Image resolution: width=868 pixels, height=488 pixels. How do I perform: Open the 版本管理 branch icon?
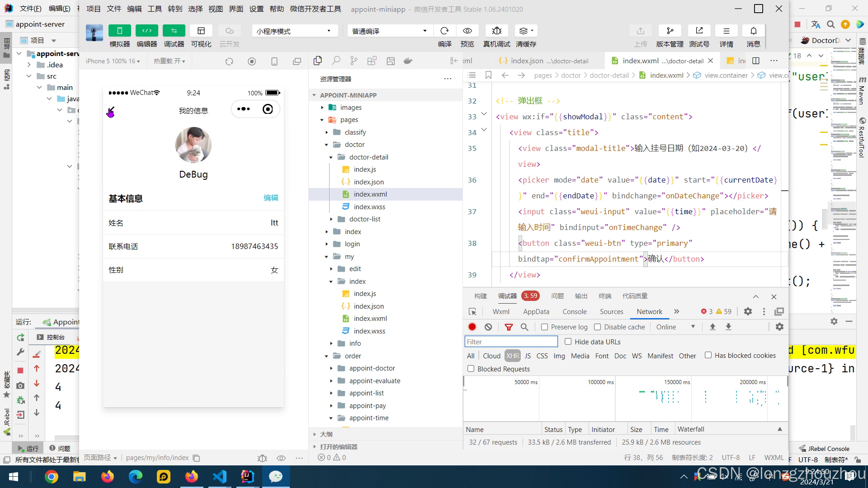[670, 31]
